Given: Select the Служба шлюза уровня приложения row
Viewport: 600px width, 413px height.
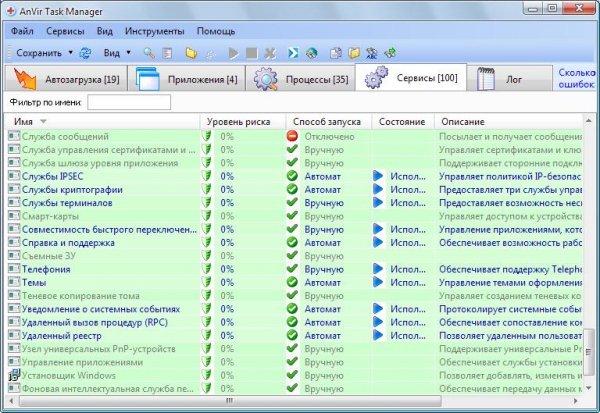Looking at the screenshot, I should click(x=295, y=163).
